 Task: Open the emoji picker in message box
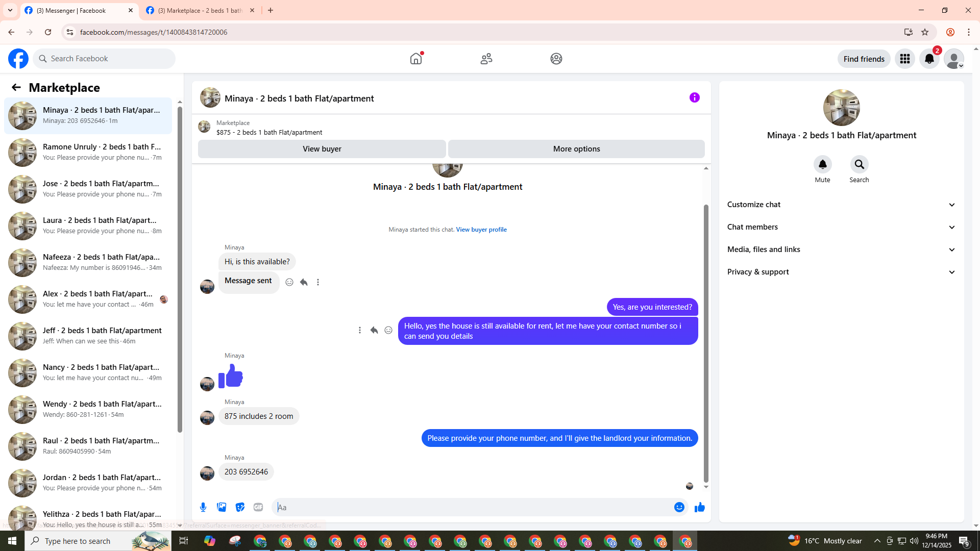click(x=679, y=507)
